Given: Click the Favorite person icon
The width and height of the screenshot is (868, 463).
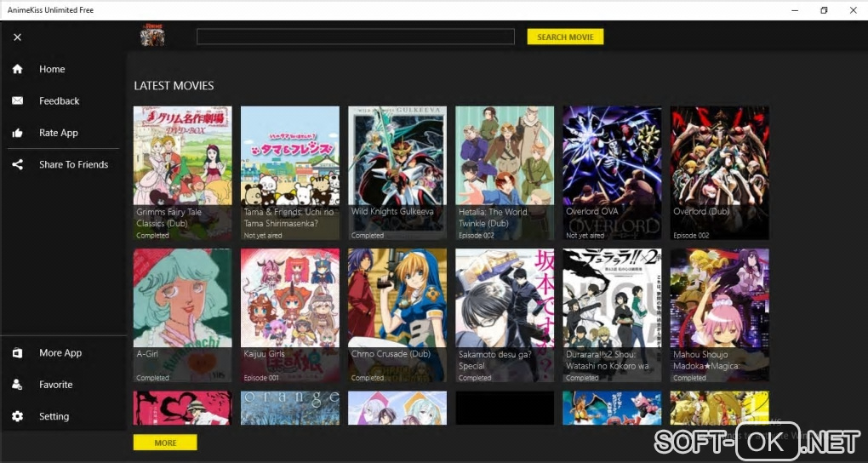Looking at the screenshot, I should pos(18,385).
